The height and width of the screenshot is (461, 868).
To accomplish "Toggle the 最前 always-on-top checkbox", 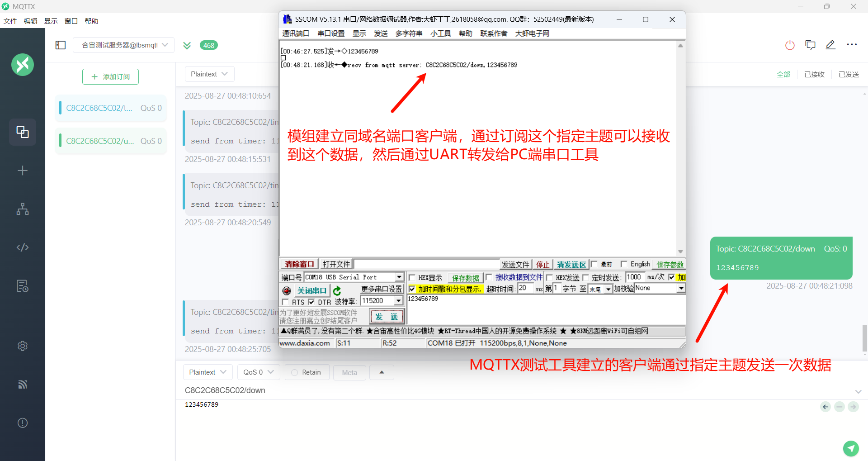I will [594, 264].
